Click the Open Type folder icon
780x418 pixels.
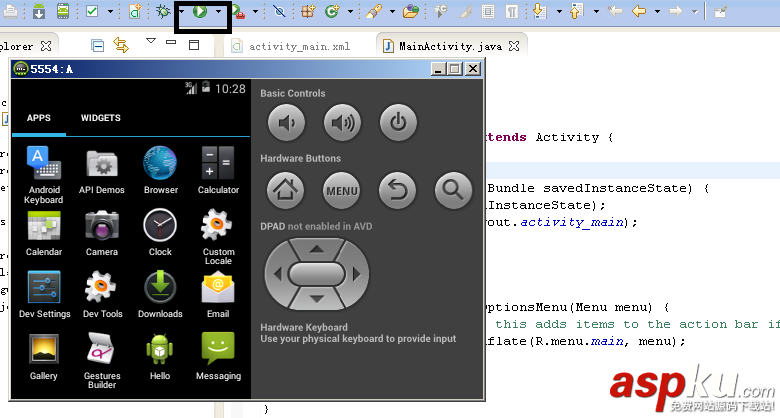point(411,11)
